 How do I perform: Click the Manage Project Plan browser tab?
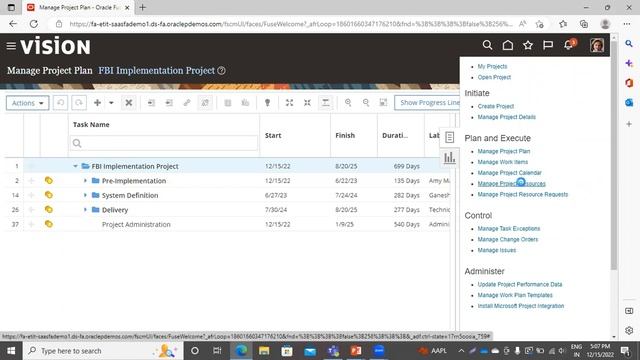(x=78, y=7)
